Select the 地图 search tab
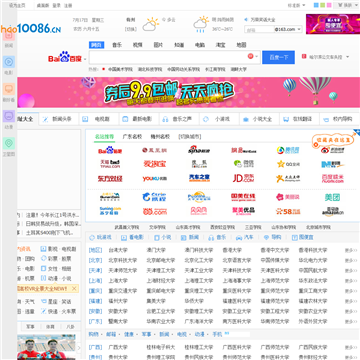Screen dimensions: 360x360 coord(241,45)
